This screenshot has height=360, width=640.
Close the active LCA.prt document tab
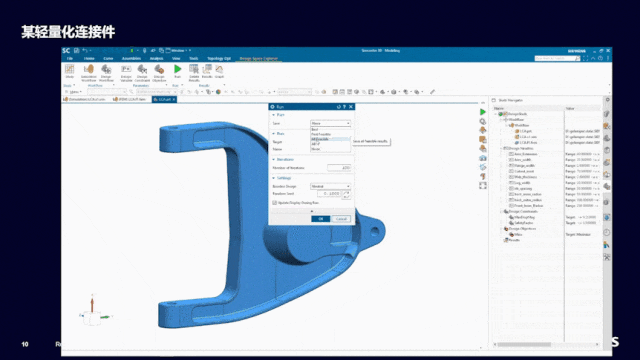(x=174, y=100)
